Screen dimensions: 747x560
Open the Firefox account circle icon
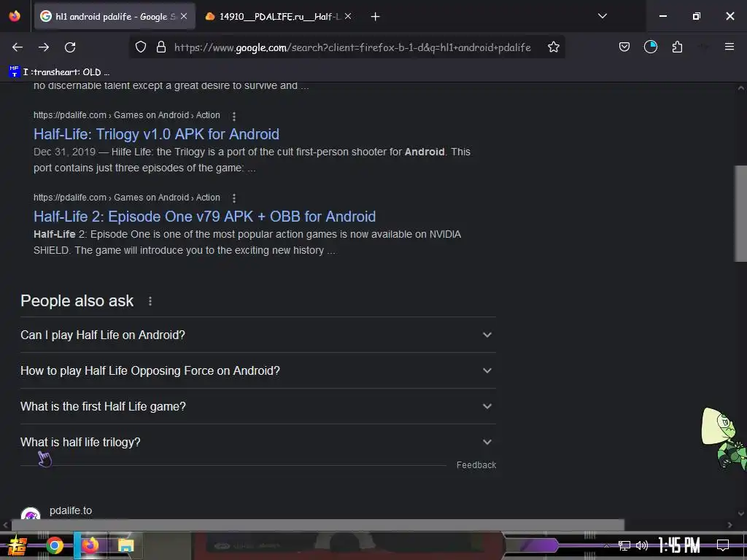tap(650, 47)
